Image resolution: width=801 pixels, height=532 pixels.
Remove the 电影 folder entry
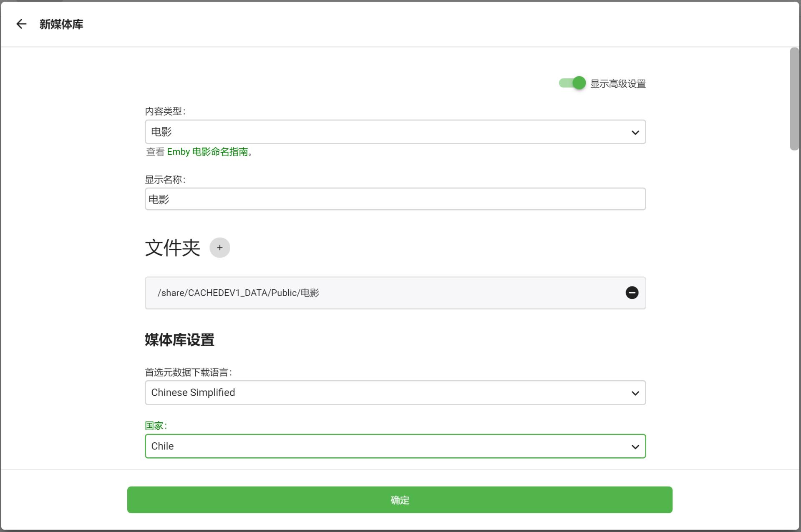point(632,293)
